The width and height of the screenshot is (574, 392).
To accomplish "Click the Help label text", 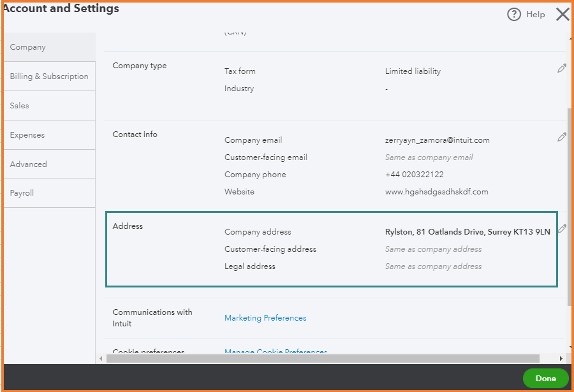I will pos(536,15).
